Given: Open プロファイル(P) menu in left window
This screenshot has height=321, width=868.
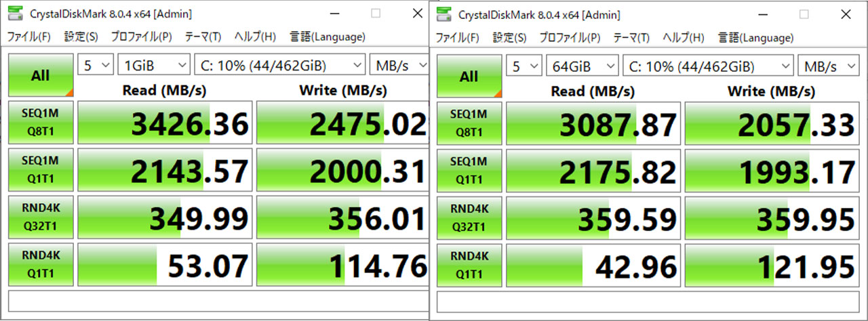Looking at the screenshot, I should (x=142, y=37).
